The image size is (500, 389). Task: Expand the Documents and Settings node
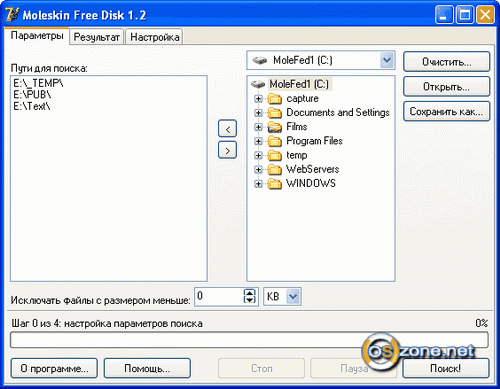coord(258,113)
